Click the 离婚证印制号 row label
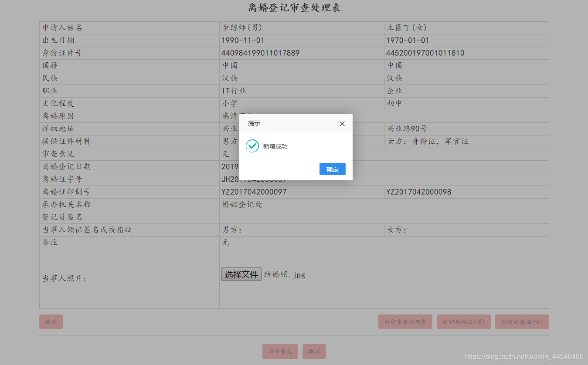This screenshot has height=365, width=588. pos(66,192)
